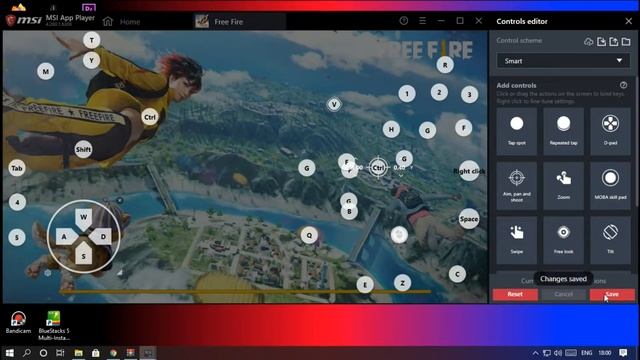Screen dimensions: 640x360
Task: Click the cloud download icon for control schemes
Action: (588, 41)
